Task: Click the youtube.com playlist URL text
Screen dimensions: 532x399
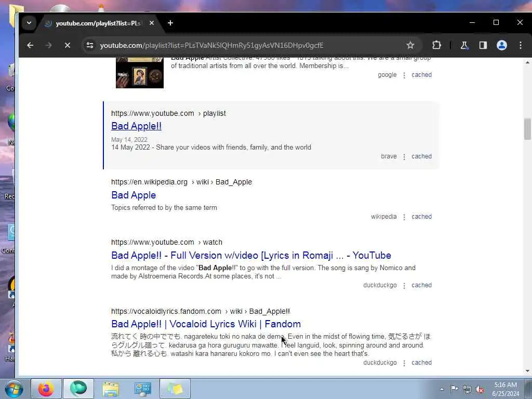Action: coord(168,113)
